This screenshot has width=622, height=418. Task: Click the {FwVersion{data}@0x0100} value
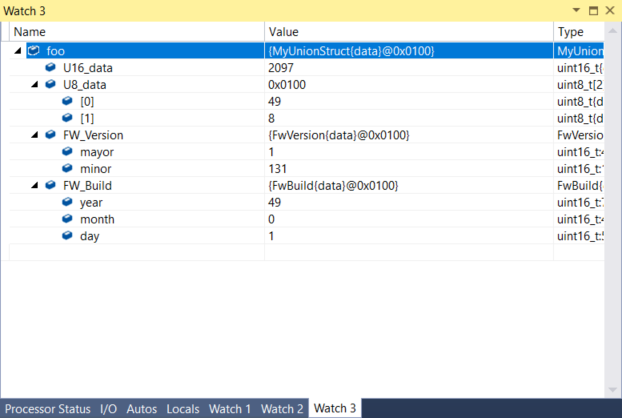click(x=339, y=135)
